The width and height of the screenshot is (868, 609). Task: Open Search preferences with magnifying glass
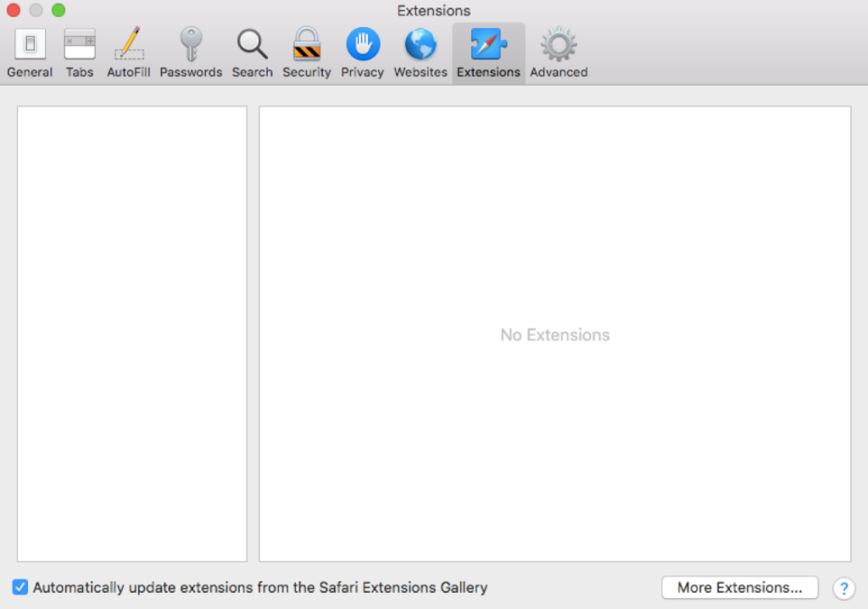coord(252,53)
